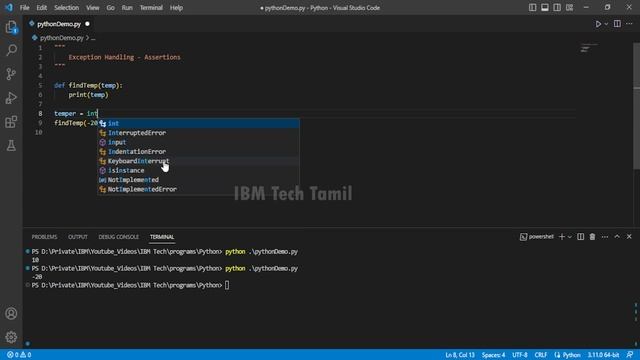Image resolution: width=640 pixels, height=360 pixels.
Task: Switch to the TERMINAL panel tab
Action: [162, 237]
